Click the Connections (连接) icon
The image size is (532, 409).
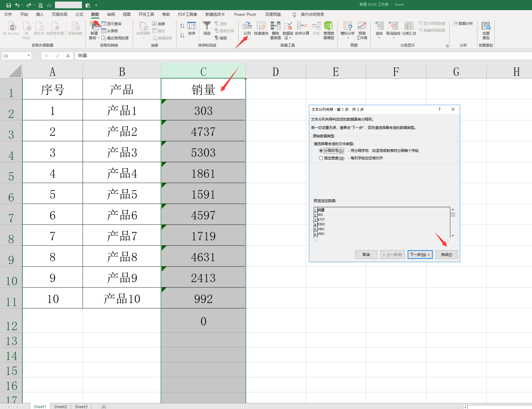tap(159, 24)
